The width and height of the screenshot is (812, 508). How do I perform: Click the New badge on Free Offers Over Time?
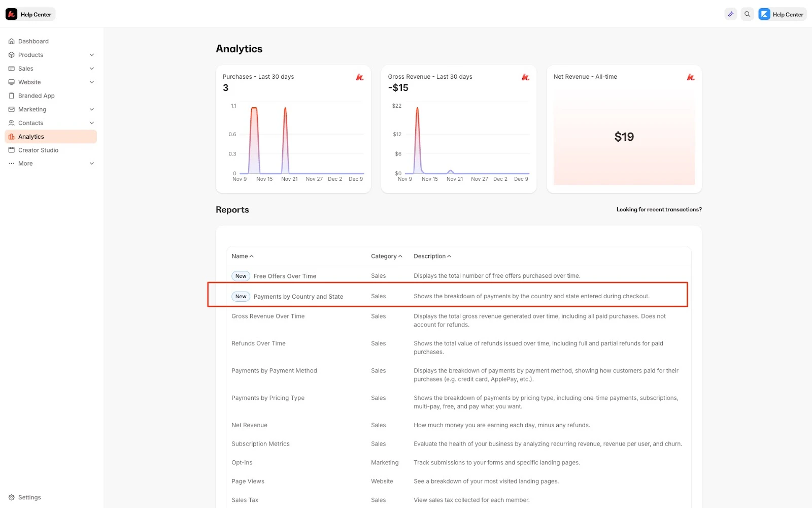(241, 276)
